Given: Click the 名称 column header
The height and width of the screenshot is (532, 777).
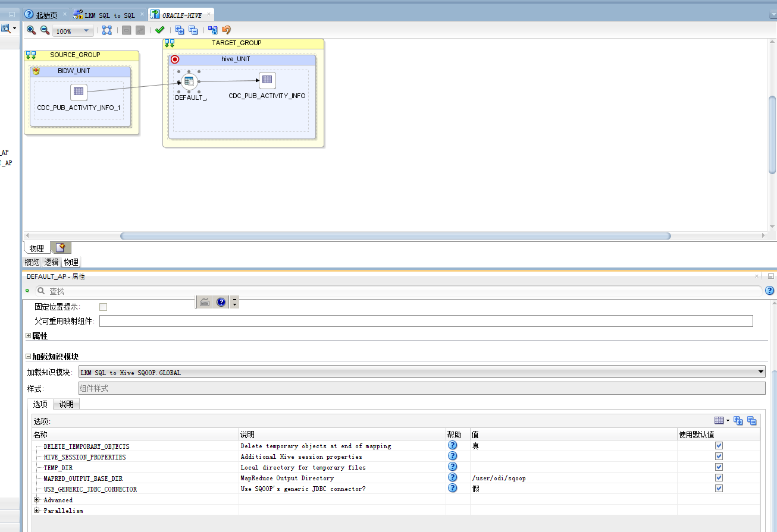Looking at the screenshot, I should click(x=135, y=435).
